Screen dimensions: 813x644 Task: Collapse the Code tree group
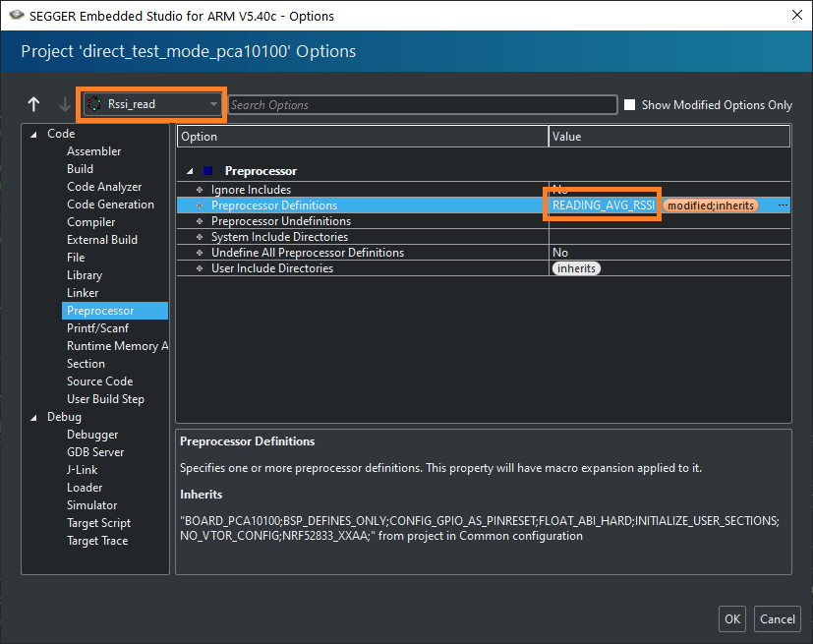pyautogui.click(x=33, y=135)
